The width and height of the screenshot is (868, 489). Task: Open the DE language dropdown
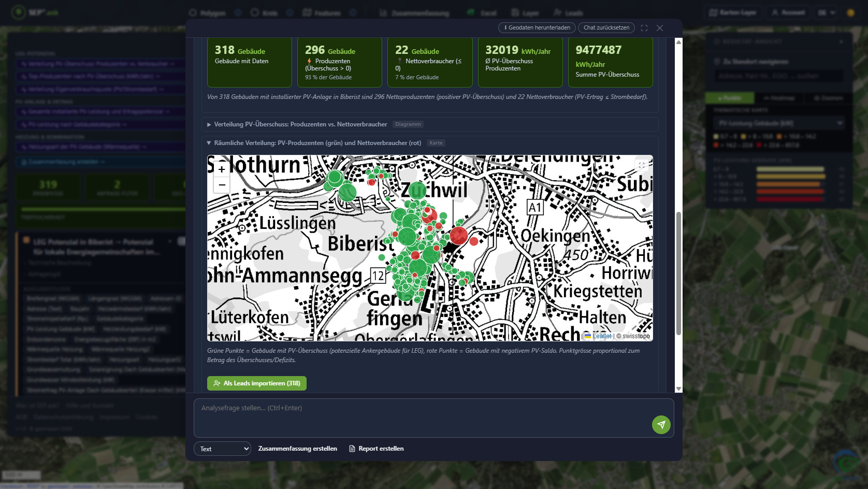pos(827,12)
